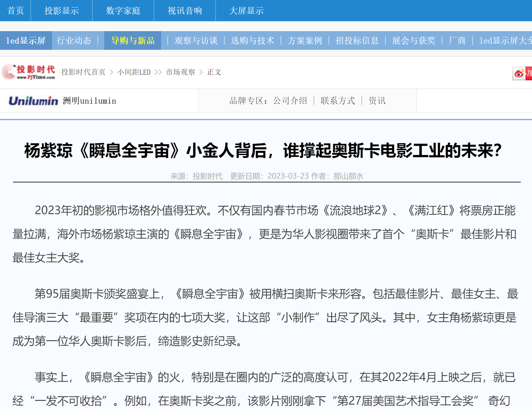The image size is (532, 409).
Task: Open the 投影显示 menu item
Action: [62, 11]
